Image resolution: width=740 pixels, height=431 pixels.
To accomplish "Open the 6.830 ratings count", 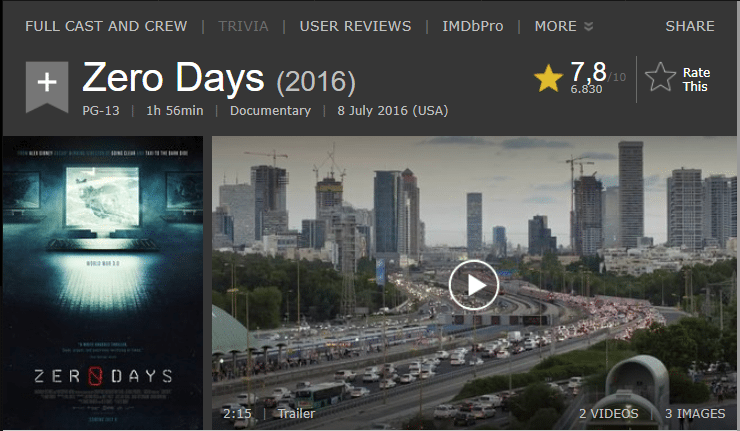I will (586, 89).
